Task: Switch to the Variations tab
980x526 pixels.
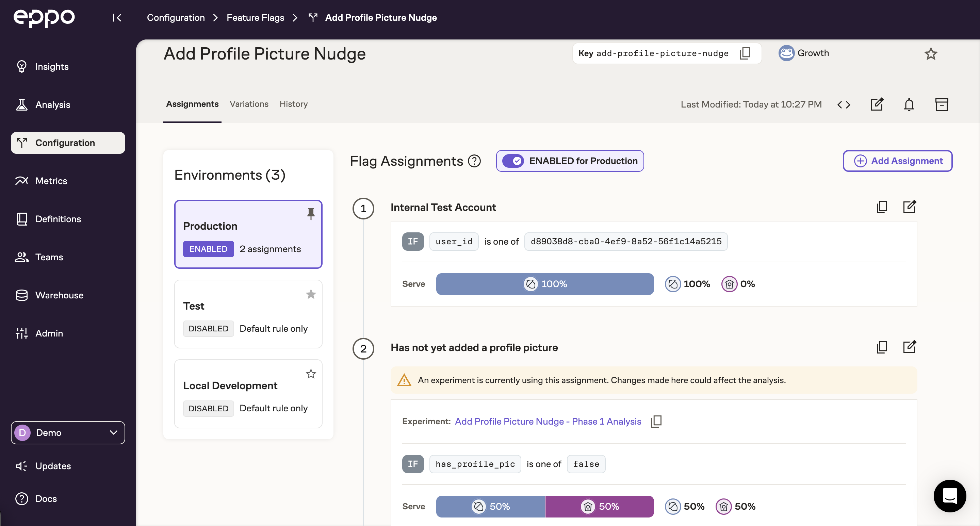Action: tap(249, 104)
